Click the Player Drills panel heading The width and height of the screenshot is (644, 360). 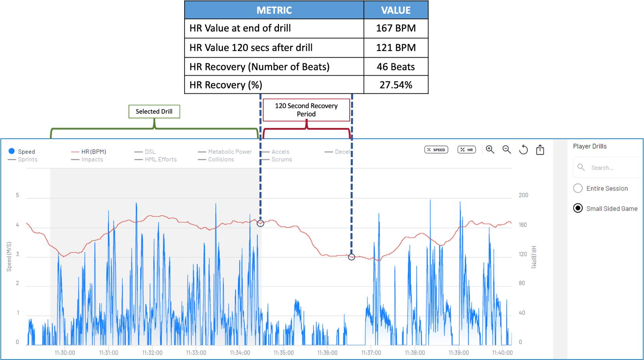click(590, 146)
